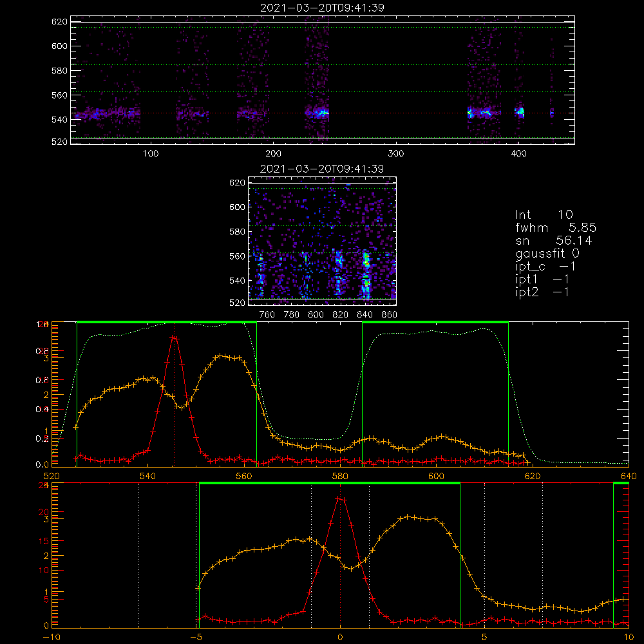This screenshot has width=644, height=644.
Task: Click x-axis label 640 of the profile plot
Action: pos(629,476)
